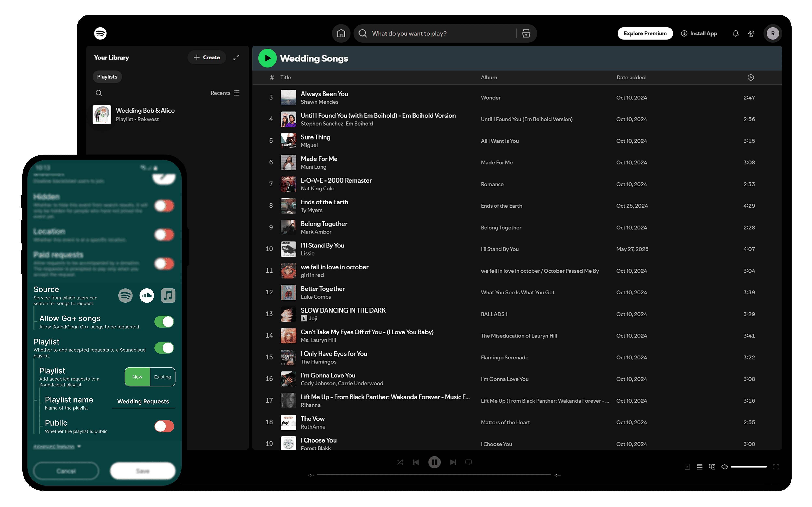Open Friend Activity panel
The width and height of the screenshot is (812, 507).
point(751,33)
